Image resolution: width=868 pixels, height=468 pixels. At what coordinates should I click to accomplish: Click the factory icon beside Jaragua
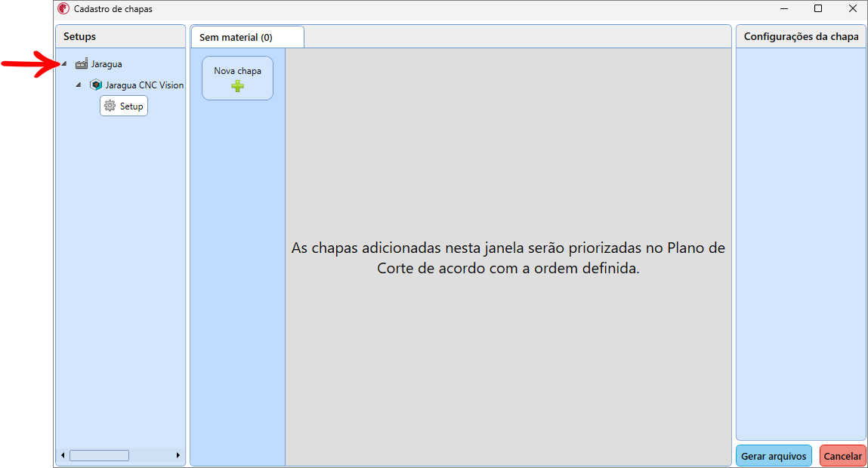[82, 64]
